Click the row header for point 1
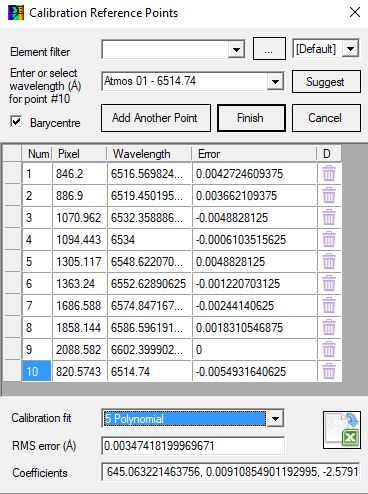Viewport: 368px width, 494px height. coord(12,174)
